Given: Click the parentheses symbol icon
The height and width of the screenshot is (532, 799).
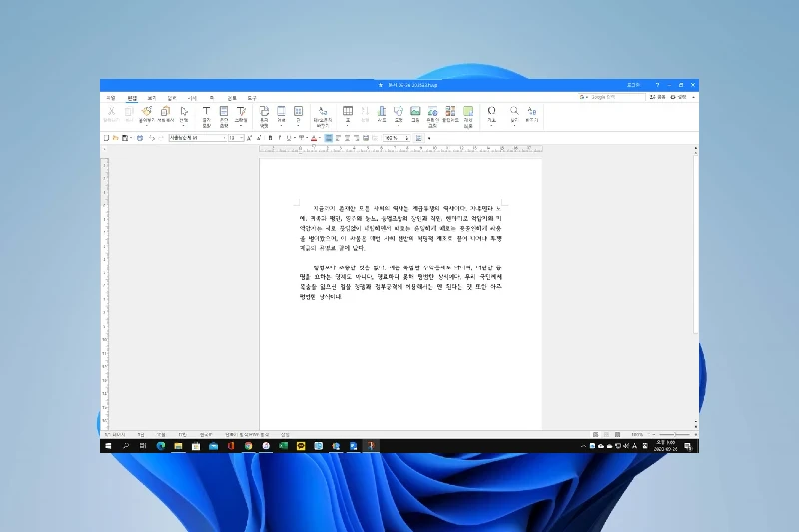Looking at the screenshot, I should pos(491,111).
